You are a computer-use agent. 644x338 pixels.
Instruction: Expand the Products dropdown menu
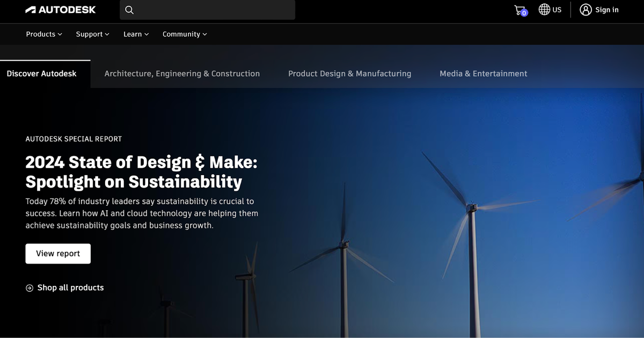tap(44, 34)
